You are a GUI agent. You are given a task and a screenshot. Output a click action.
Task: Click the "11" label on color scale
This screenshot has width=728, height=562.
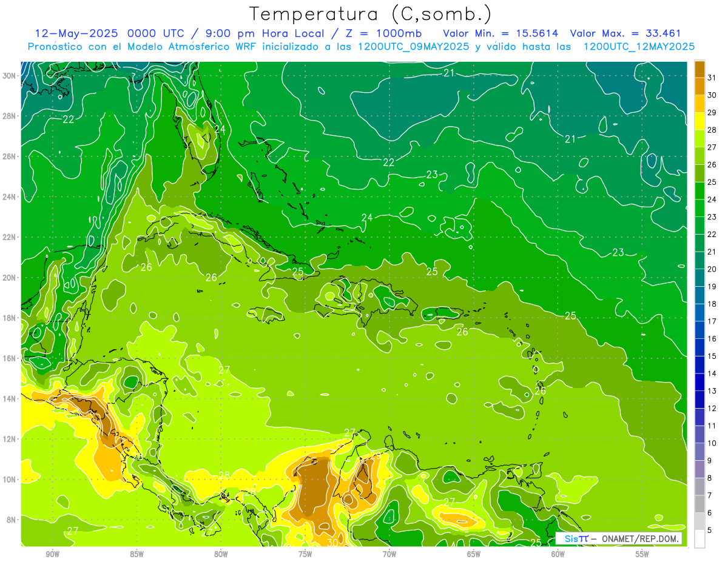[712, 426]
